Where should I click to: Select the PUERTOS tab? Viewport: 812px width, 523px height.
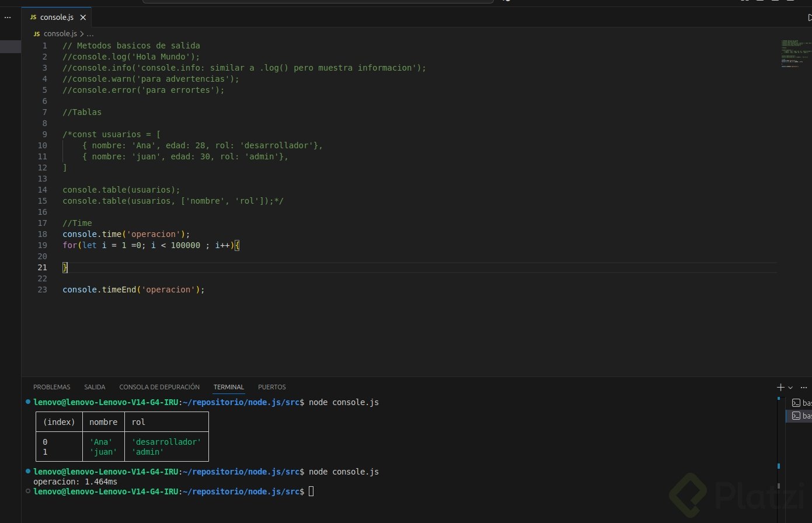coord(272,387)
